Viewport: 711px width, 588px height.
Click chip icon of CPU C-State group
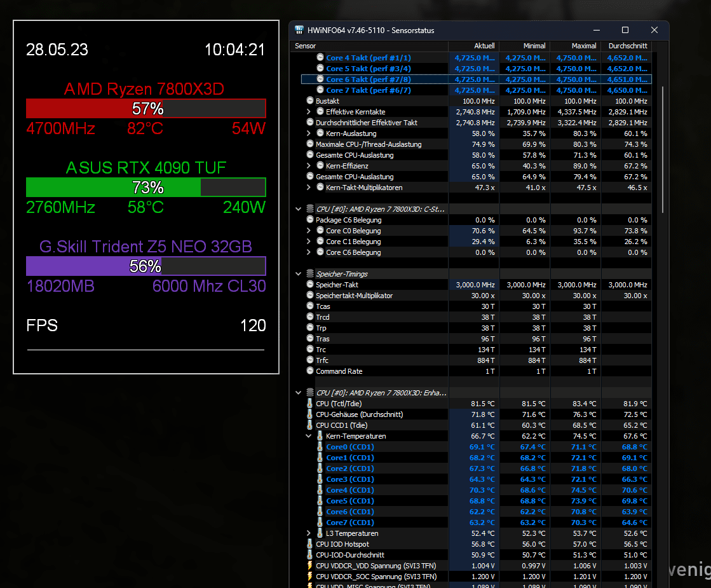[x=310, y=209]
